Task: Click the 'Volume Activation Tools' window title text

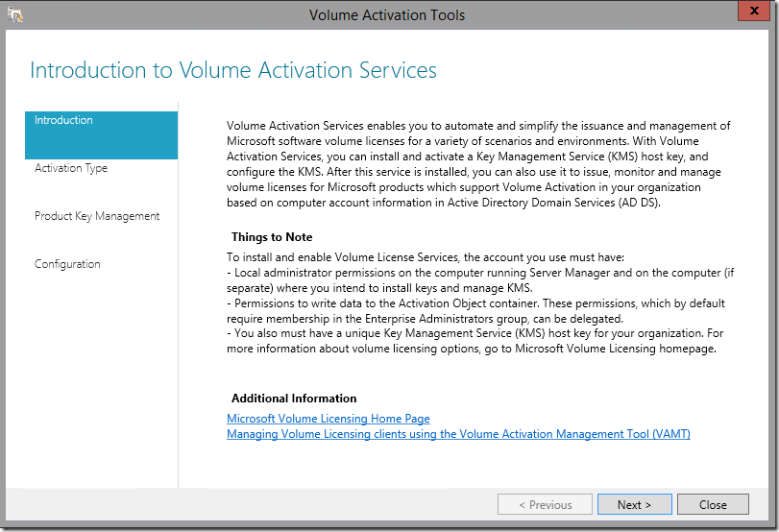Action: click(x=387, y=15)
